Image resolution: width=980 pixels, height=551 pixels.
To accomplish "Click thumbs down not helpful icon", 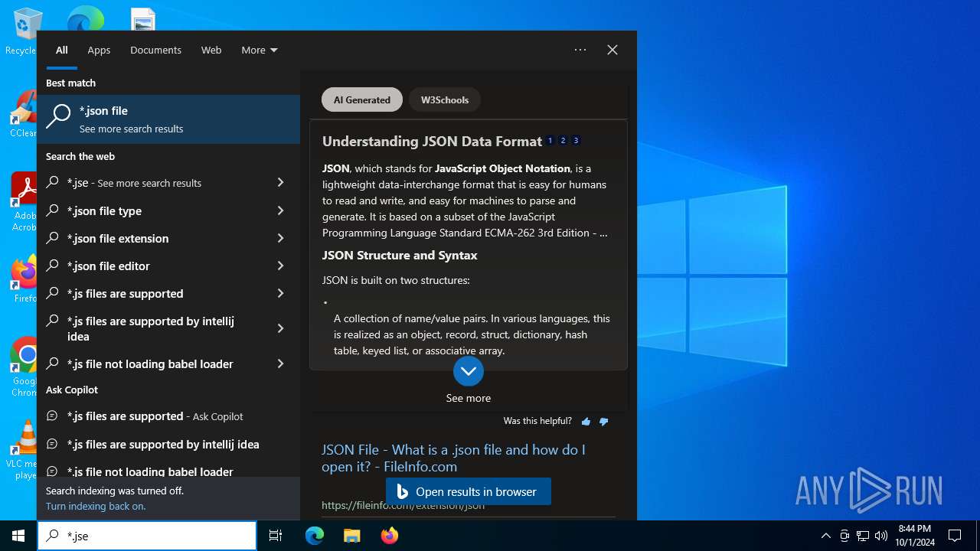I will click(x=604, y=422).
